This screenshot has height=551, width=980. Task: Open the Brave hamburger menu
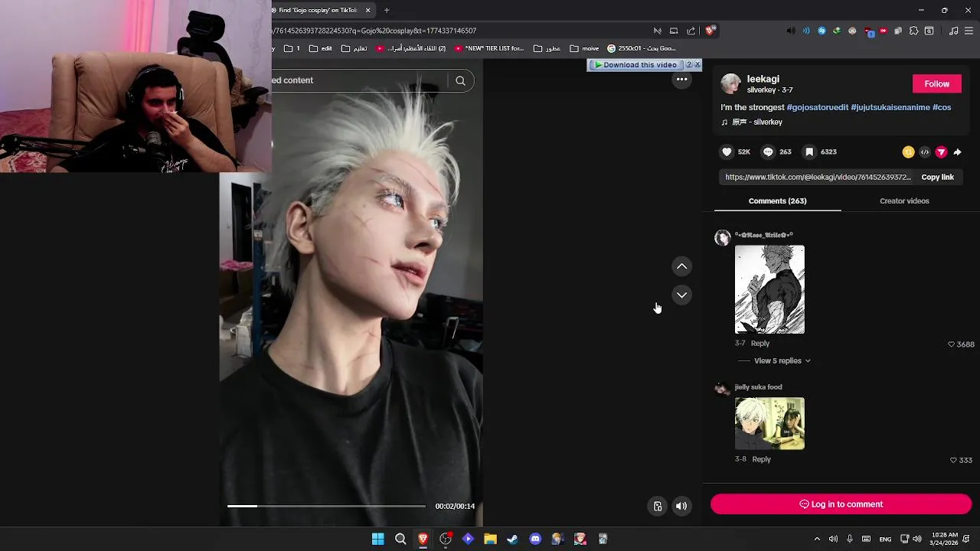coord(969,31)
